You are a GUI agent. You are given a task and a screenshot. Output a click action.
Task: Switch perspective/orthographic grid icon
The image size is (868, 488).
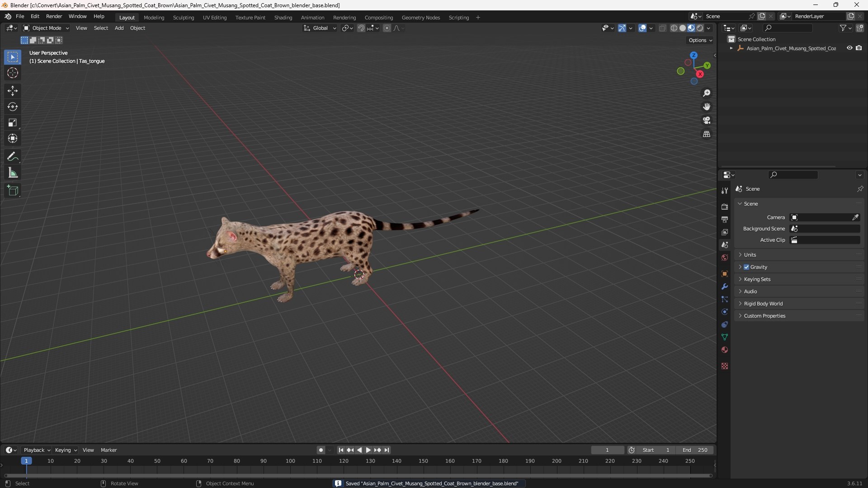coord(707,134)
